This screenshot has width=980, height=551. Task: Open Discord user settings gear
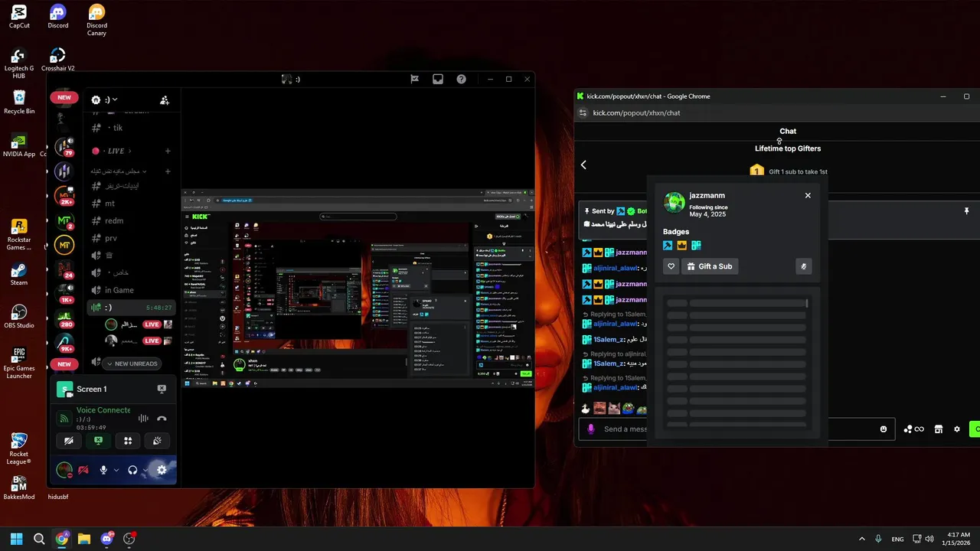point(162,470)
